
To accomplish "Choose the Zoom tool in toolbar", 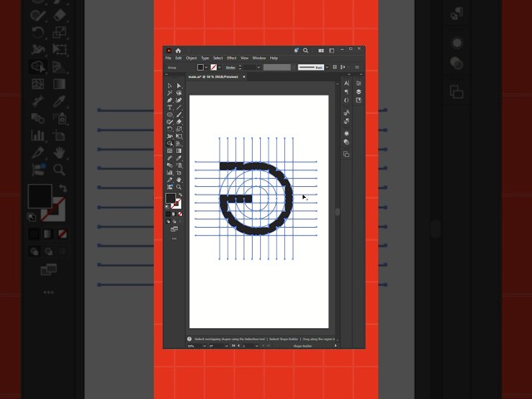I will (179, 187).
